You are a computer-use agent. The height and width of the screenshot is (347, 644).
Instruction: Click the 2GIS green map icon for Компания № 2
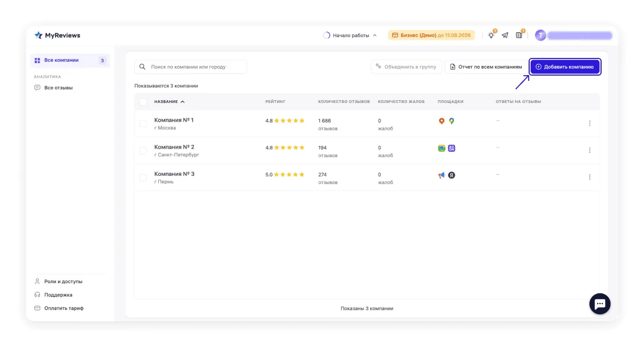[x=442, y=148]
